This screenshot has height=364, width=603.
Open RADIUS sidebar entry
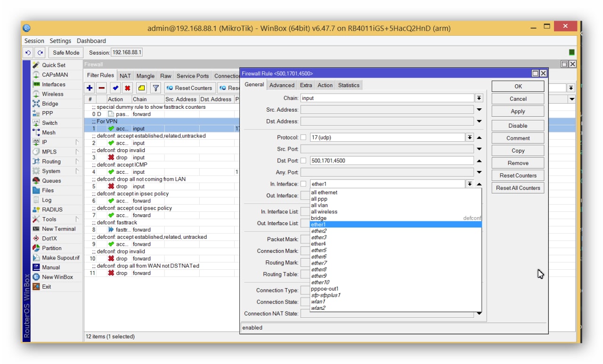pos(52,210)
